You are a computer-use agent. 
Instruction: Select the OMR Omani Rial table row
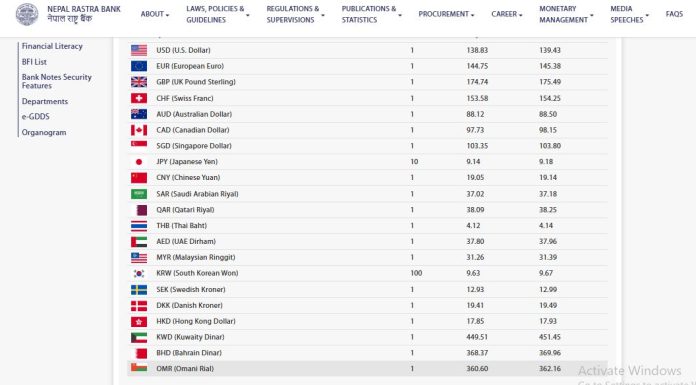click(367, 369)
